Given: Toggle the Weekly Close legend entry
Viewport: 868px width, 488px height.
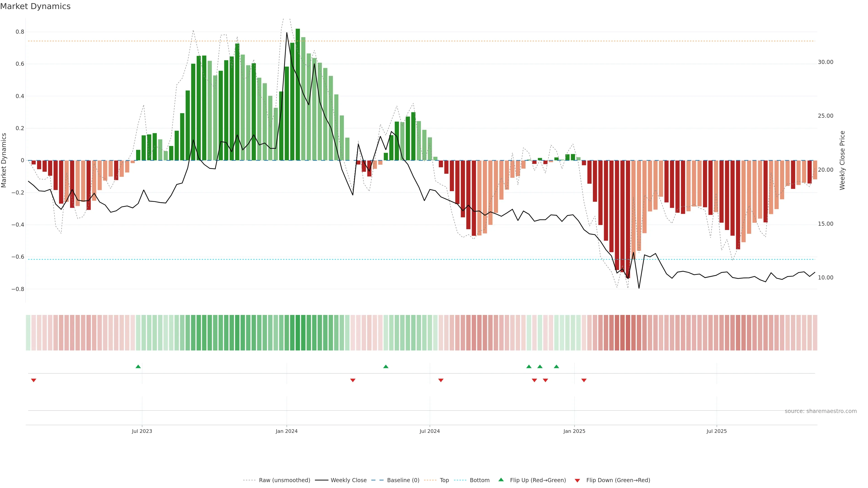Looking at the screenshot, I should [x=348, y=480].
